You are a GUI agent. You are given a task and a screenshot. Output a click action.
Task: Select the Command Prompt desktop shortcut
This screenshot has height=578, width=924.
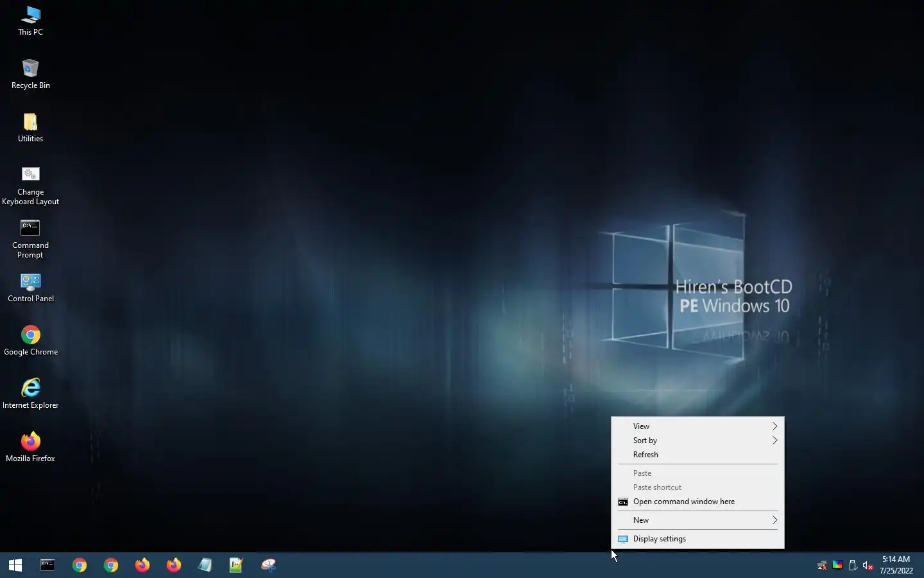click(30, 239)
